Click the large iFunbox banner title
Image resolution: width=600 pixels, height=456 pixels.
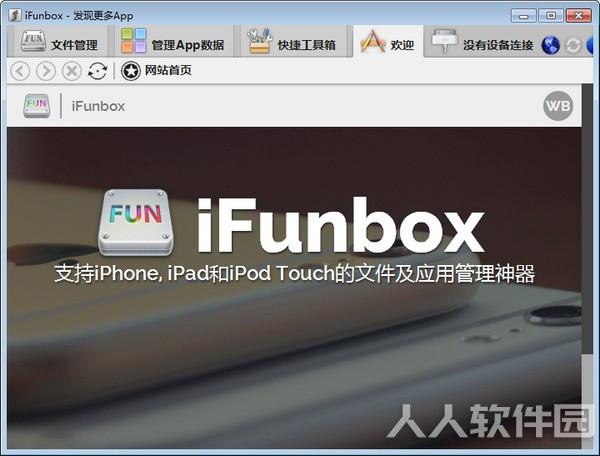click(341, 225)
